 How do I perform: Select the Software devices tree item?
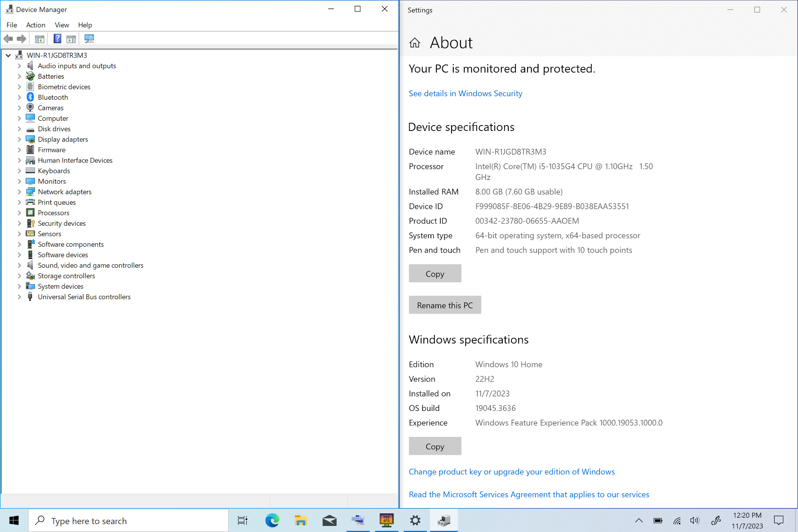click(63, 255)
